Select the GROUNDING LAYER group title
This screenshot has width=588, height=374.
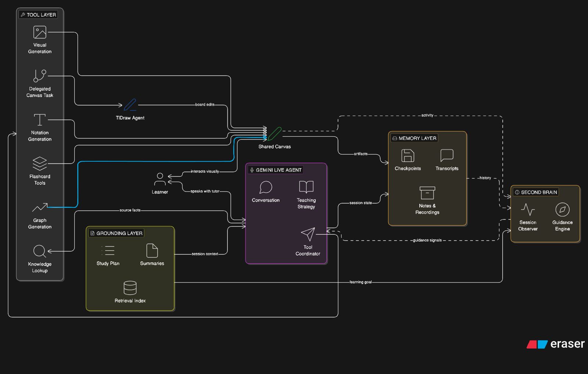[119, 233]
